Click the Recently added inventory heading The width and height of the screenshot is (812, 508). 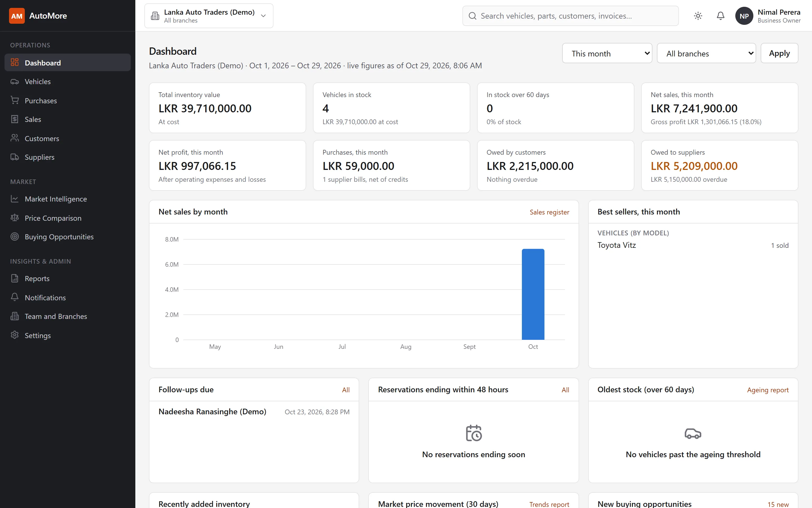[x=204, y=504]
